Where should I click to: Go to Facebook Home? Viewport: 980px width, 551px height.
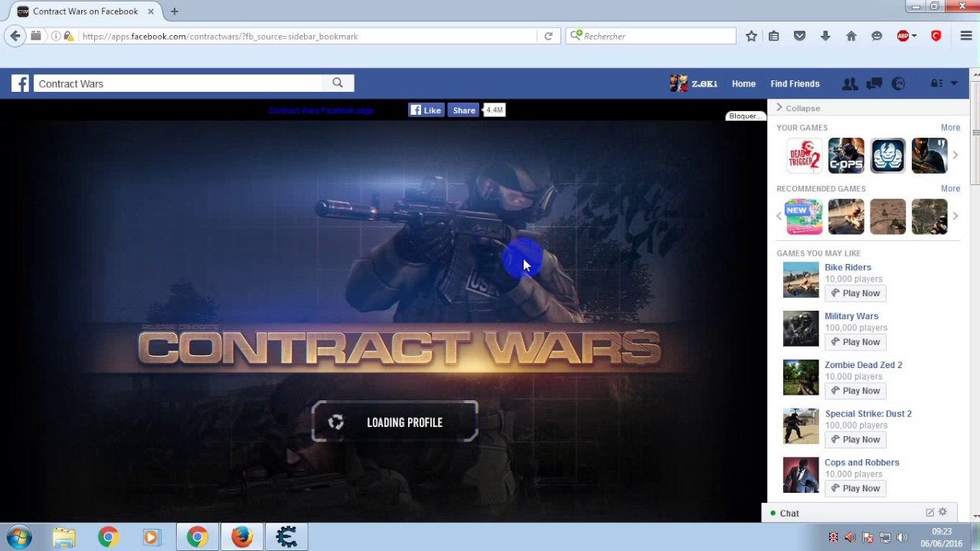[743, 83]
